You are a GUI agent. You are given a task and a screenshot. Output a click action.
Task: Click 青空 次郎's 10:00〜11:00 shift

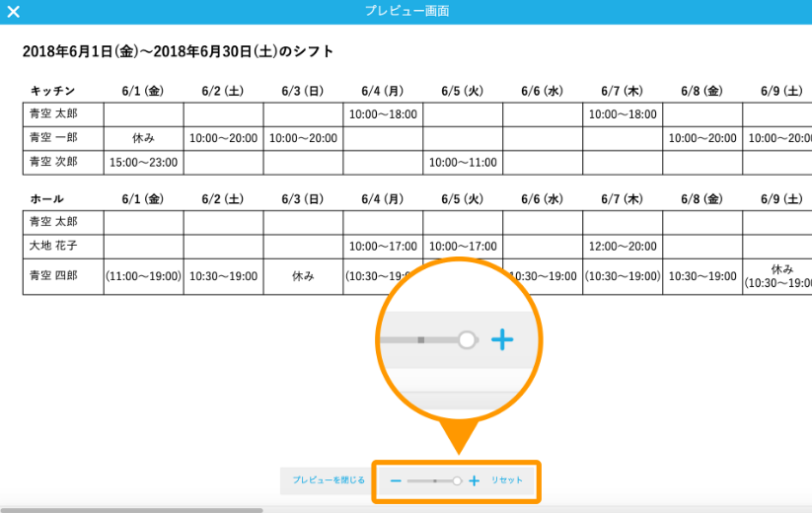463,163
